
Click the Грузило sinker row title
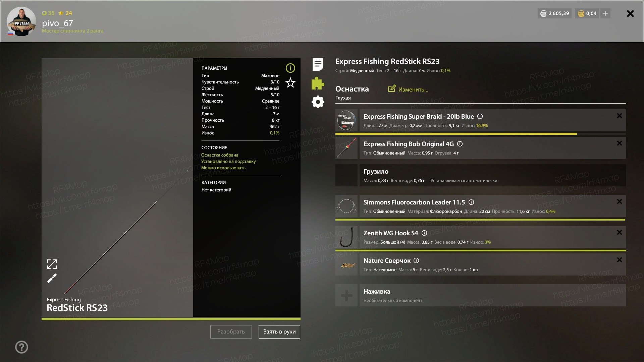click(x=376, y=171)
